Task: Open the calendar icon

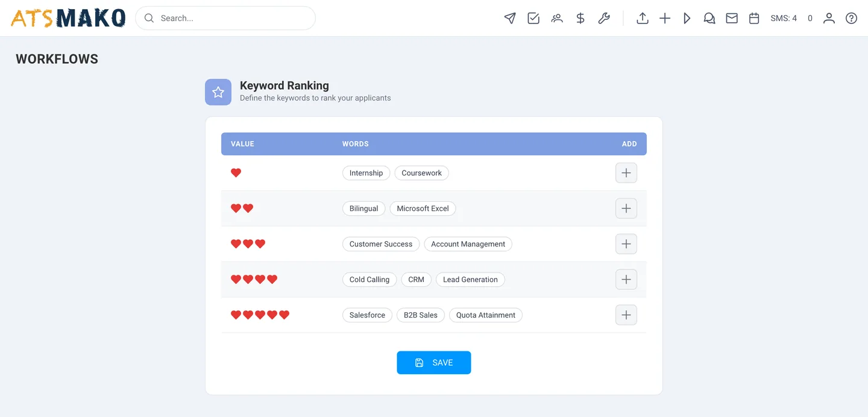Action: 754,18
